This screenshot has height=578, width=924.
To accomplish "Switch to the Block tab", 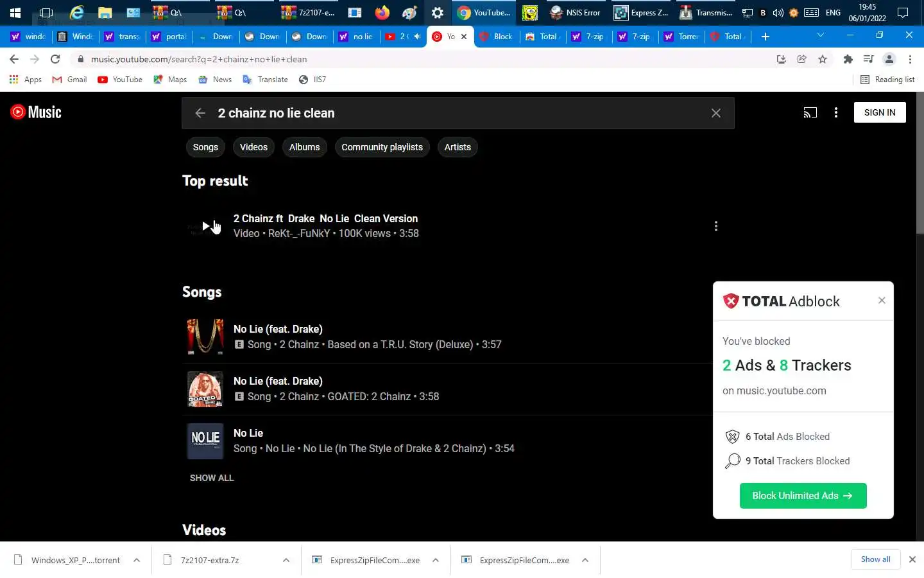I will coord(496,37).
